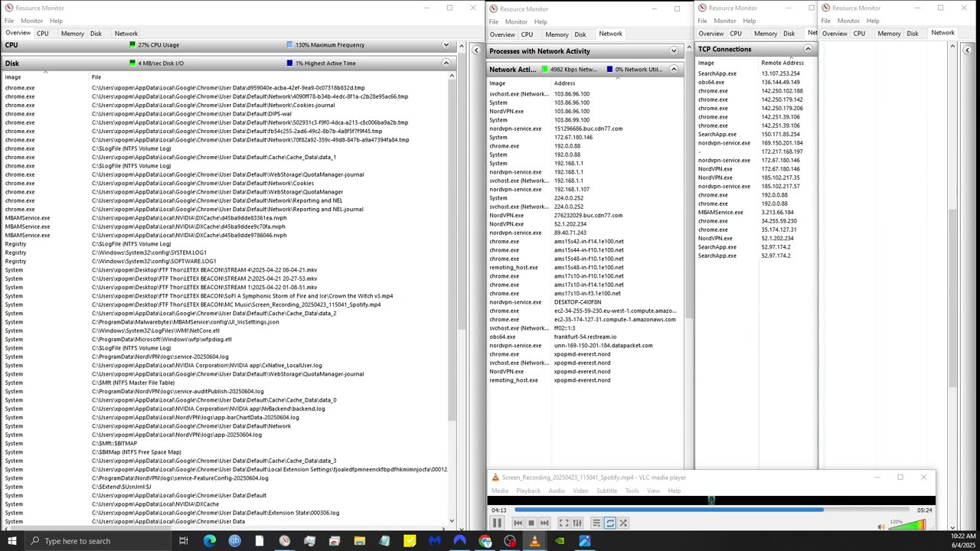Open the VLC Subtitle menu
The width and height of the screenshot is (980, 551).
[606, 491]
